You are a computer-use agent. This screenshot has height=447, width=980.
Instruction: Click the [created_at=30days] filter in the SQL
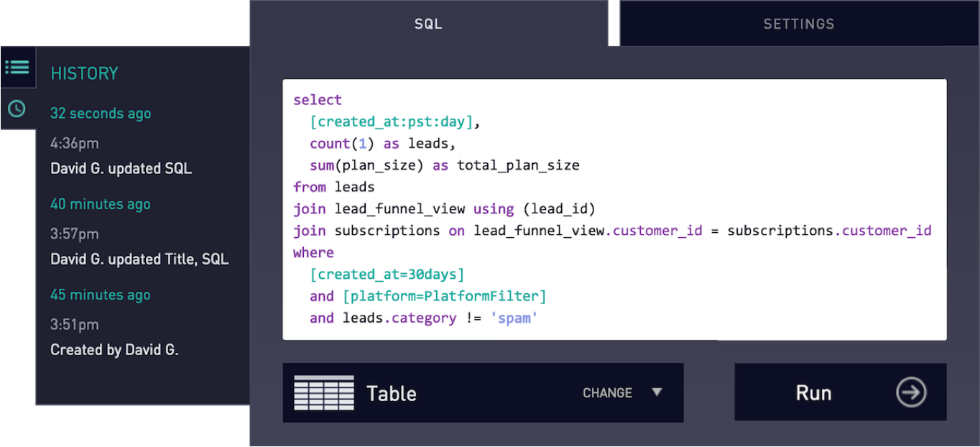coord(387,274)
